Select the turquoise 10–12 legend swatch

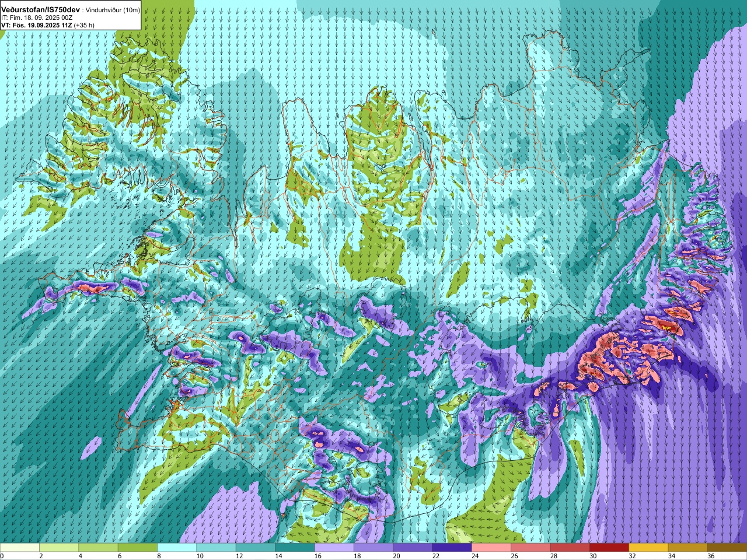216,548
